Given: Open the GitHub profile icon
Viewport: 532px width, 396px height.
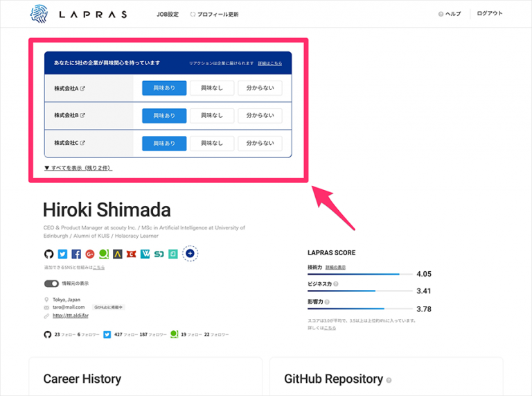Looking at the screenshot, I should (48, 254).
